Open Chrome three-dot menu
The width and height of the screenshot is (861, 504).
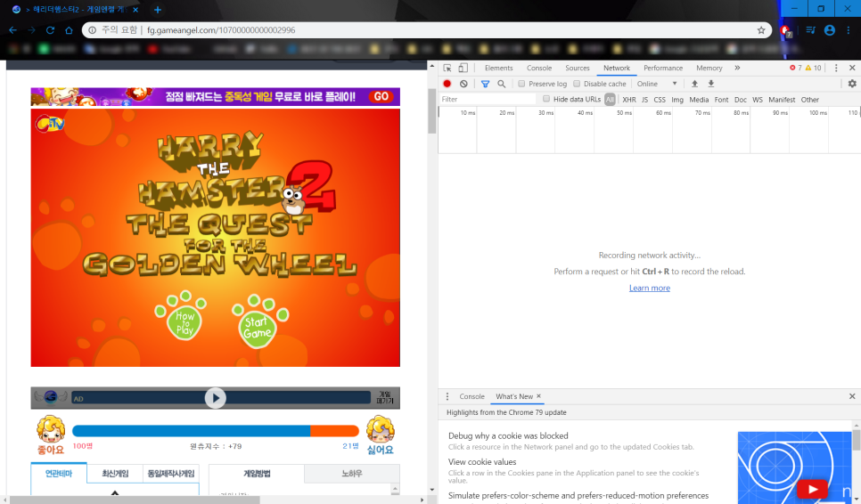pyautogui.click(x=849, y=30)
